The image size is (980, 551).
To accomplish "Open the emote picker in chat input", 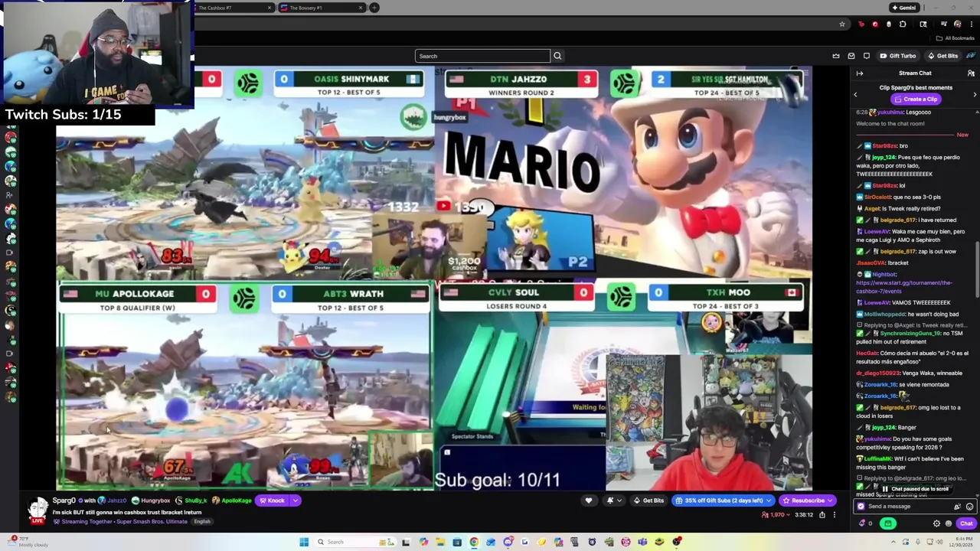I will pyautogui.click(x=970, y=507).
